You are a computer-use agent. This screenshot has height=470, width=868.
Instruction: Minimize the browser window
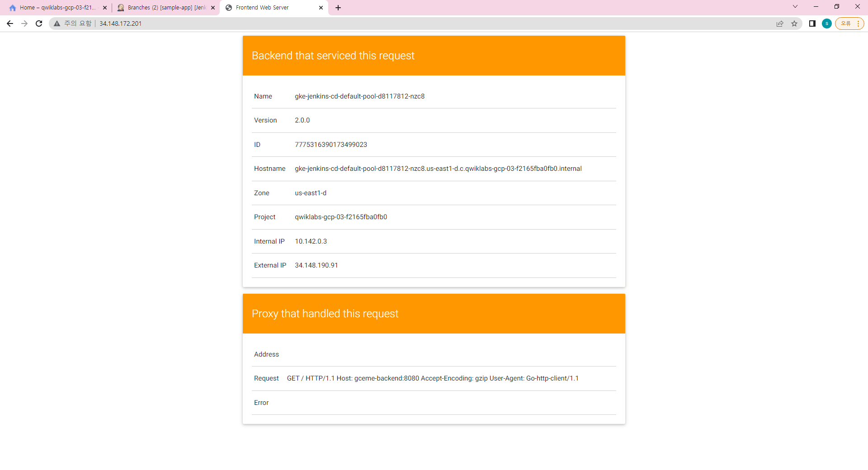[x=816, y=6]
